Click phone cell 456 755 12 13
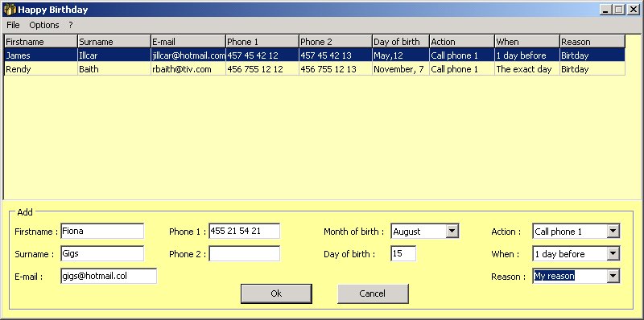The height and width of the screenshot is (320, 644). pos(335,69)
